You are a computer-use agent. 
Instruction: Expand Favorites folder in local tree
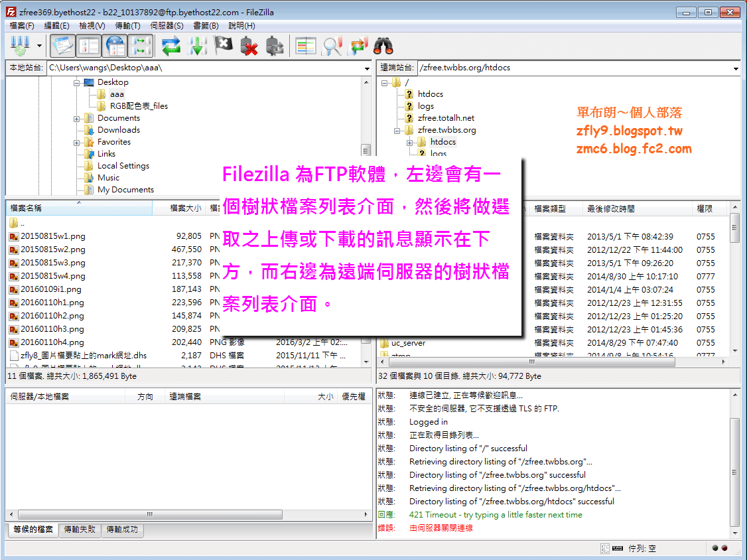[76, 143]
